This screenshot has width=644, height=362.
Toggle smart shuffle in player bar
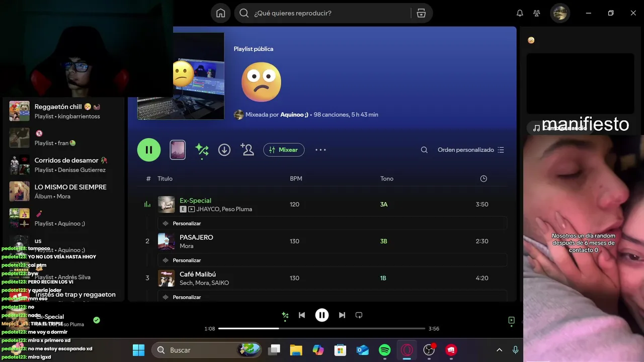(x=285, y=315)
